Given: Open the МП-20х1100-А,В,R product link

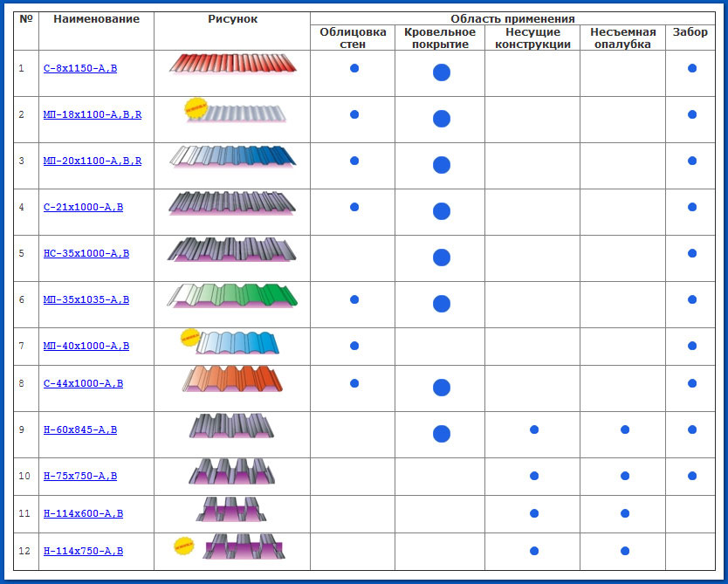Looking at the screenshot, I should [x=93, y=161].
